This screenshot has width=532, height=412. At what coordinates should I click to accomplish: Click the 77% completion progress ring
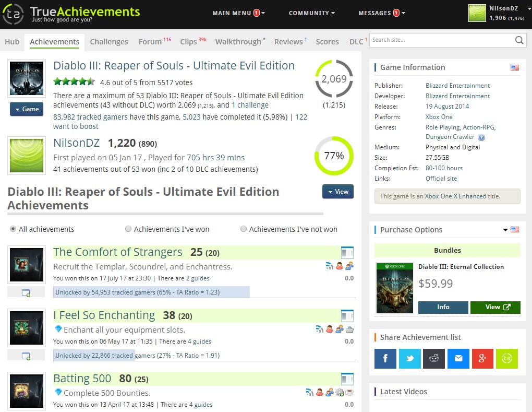click(334, 156)
